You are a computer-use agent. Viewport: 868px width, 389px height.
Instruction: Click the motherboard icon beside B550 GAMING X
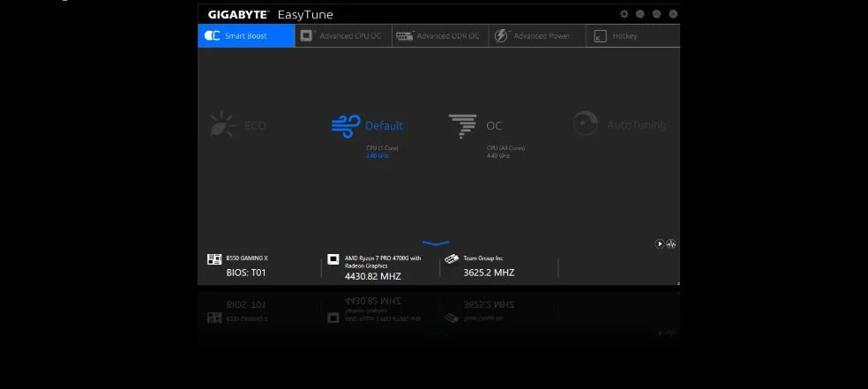214,259
